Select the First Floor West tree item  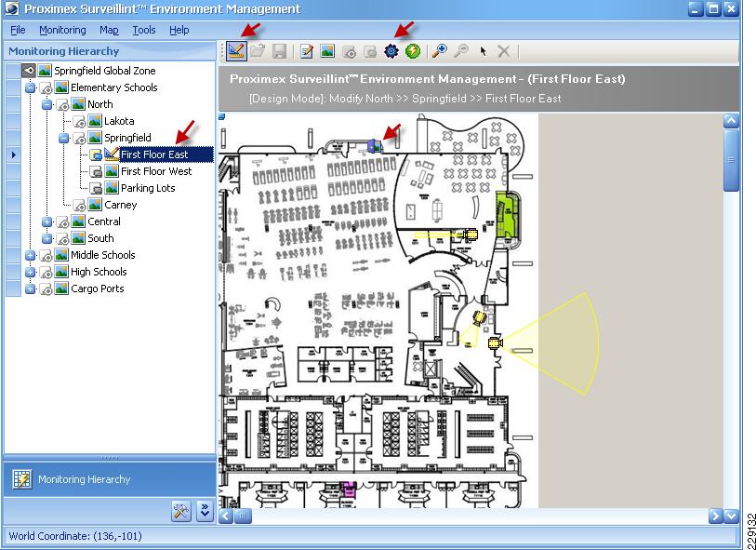(156, 171)
